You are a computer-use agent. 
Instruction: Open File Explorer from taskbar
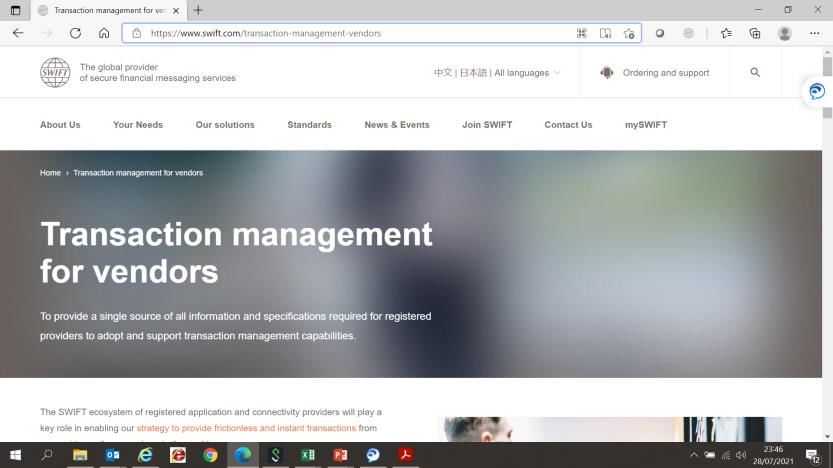(80, 455)
